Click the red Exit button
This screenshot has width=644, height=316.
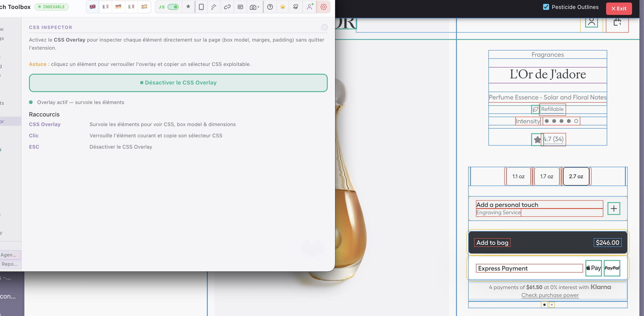tap(619, 8)
